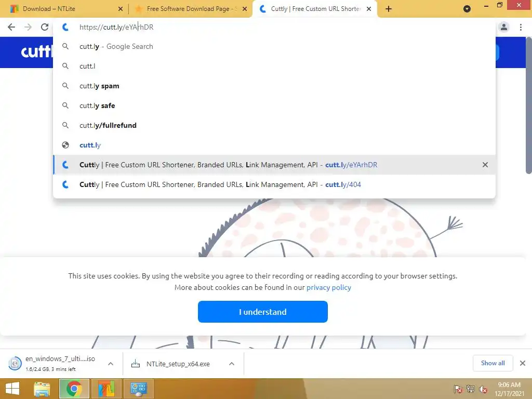The width and height of the screenshot is (532, 399).
Task: Select 'cutt.ly/fullrefund' suggestion
Action: [x=274, y=125]
